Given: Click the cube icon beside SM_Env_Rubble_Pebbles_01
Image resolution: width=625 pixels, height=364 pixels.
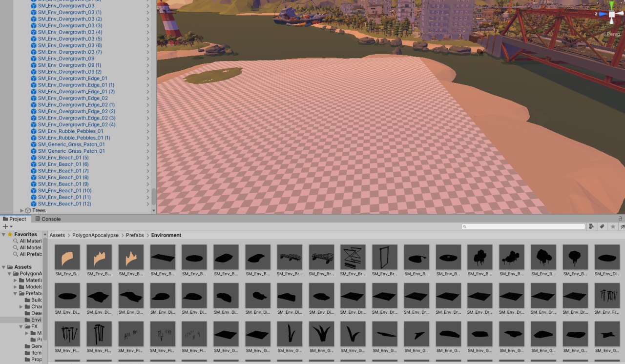Looking at the screenshot, I should coord(34,131).
